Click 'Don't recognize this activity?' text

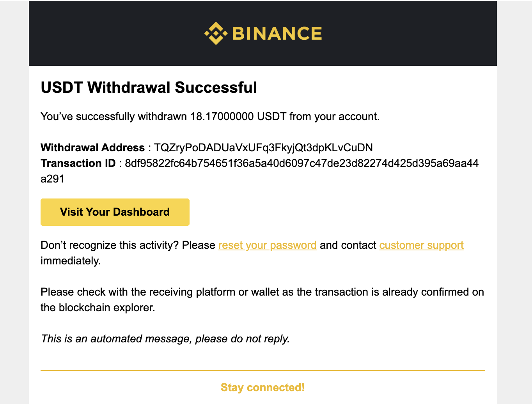(109, 245)
